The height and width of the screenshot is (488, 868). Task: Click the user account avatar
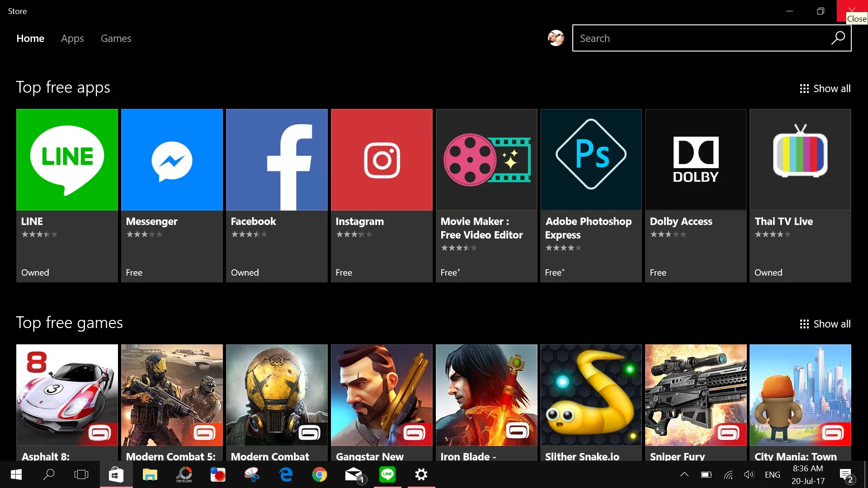coord(556,38)
